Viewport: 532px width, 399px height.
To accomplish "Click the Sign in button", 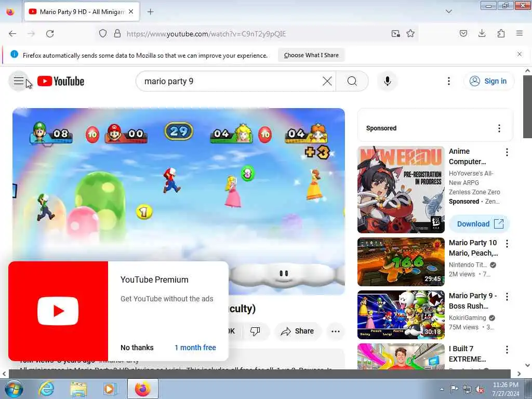I will (488, 81).
